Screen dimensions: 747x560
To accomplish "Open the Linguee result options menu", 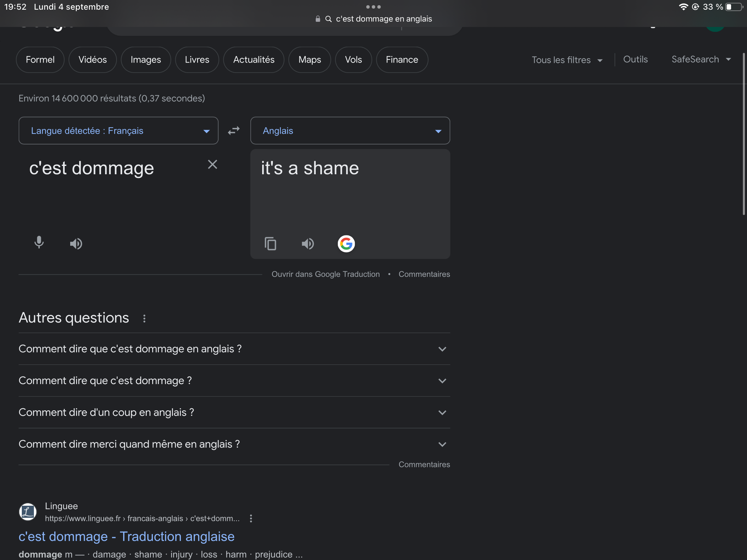I will pyautogui.click(x=251, y=518).
